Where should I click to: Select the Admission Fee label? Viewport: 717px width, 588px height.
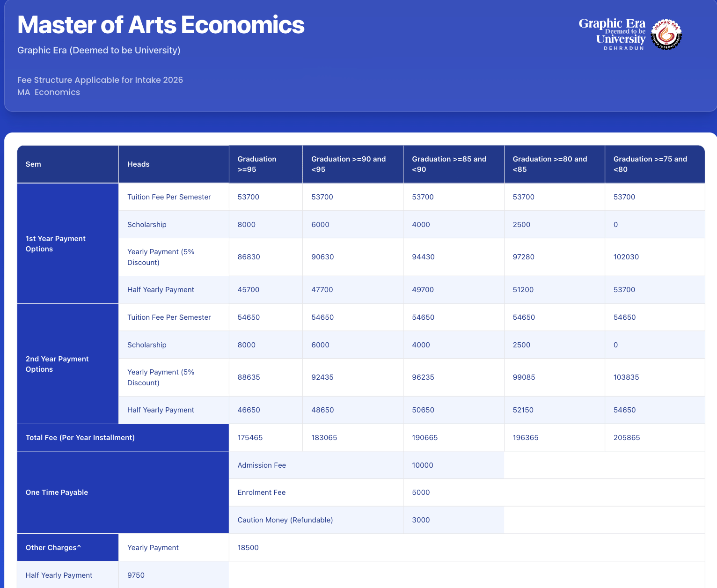click(262, 465)
